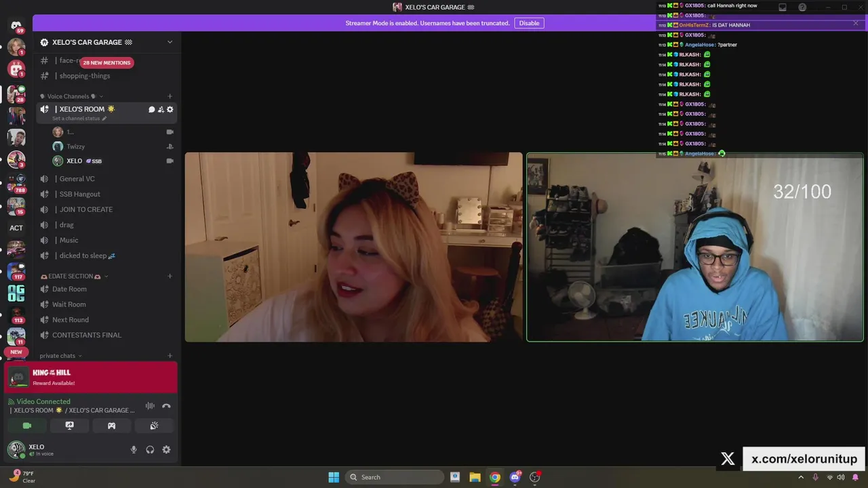Click the Windows taskbar Search box
This screenshot has height=488, width=868.
click(x=395, y=477)
